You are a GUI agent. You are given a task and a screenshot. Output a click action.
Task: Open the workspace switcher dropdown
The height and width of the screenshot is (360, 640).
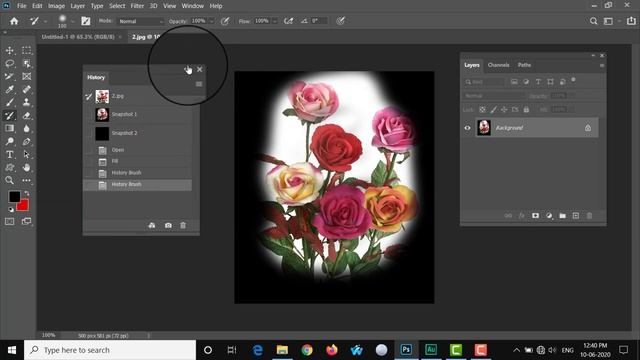(611, 21)
